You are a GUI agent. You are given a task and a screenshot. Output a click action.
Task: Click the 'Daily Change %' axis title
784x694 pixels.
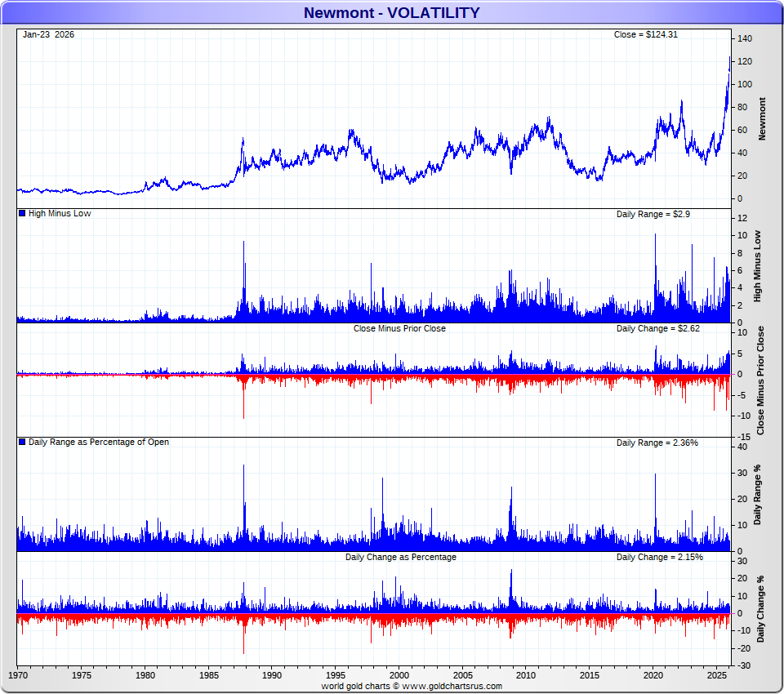[x=760, y=609]
